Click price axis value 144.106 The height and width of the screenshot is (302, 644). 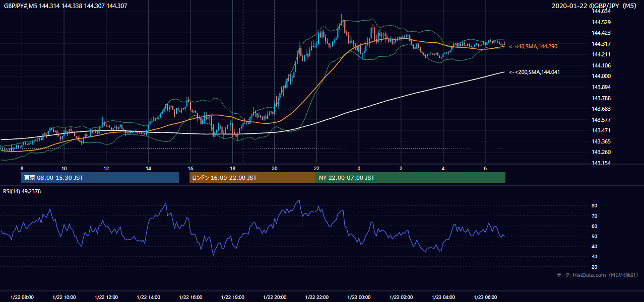click(601, 65)
